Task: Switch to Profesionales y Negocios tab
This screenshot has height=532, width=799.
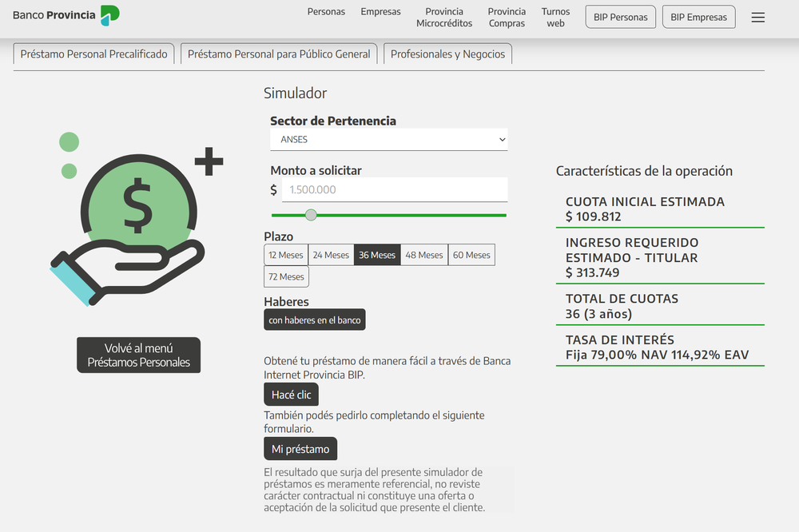Action: tap(447, 54)
